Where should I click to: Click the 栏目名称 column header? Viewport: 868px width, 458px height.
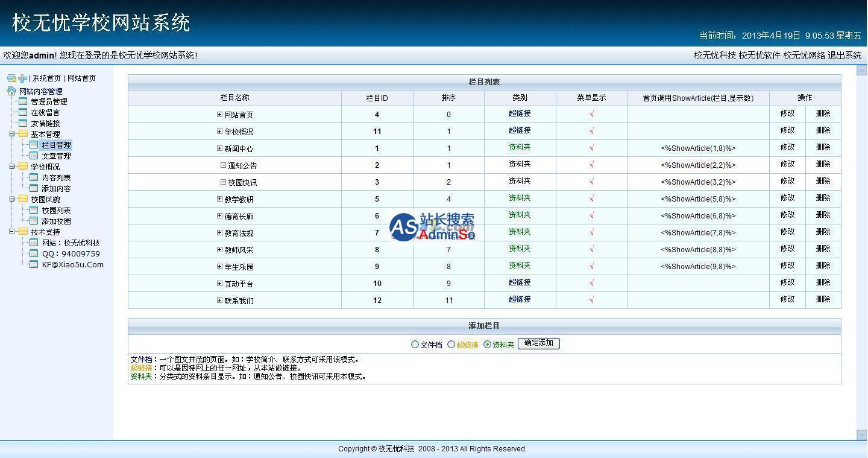pos(234,98)
